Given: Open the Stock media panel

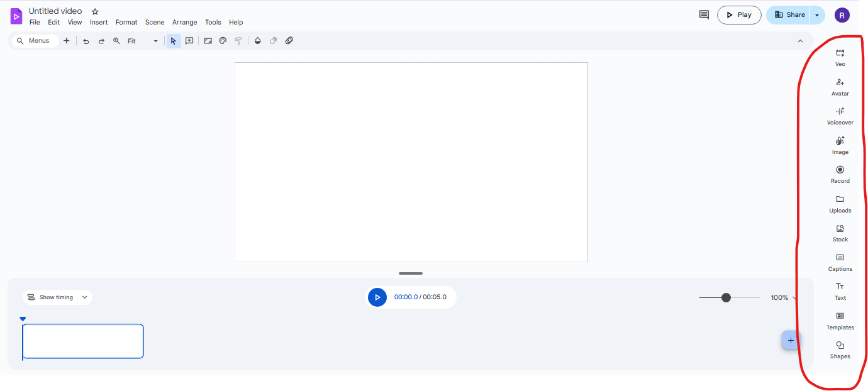Looking at the screenshot, I should coord(840,232).
